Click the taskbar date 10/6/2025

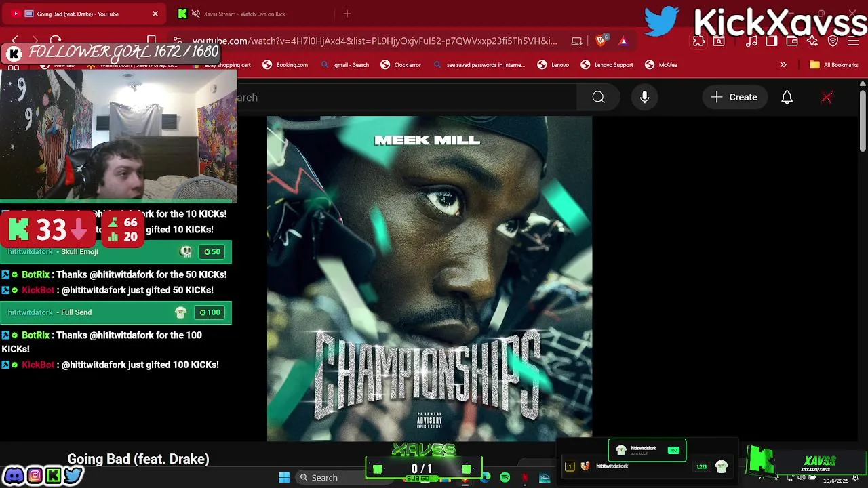coord(835,481)
